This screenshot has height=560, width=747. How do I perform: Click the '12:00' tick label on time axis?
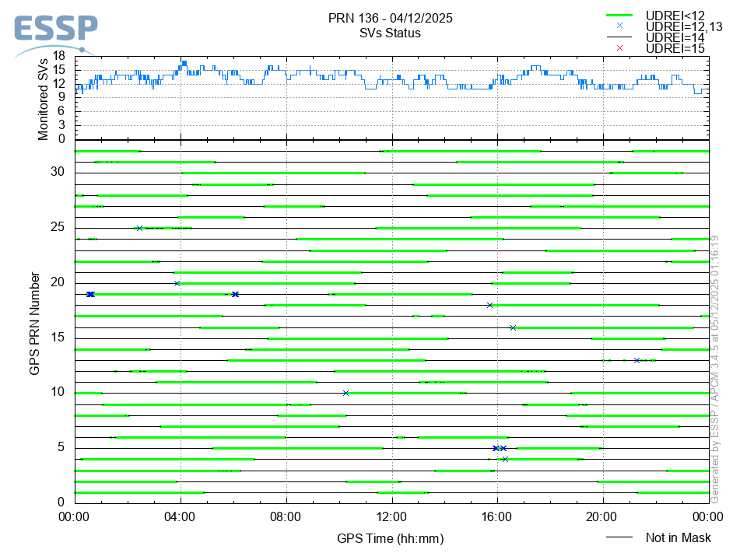391,516
